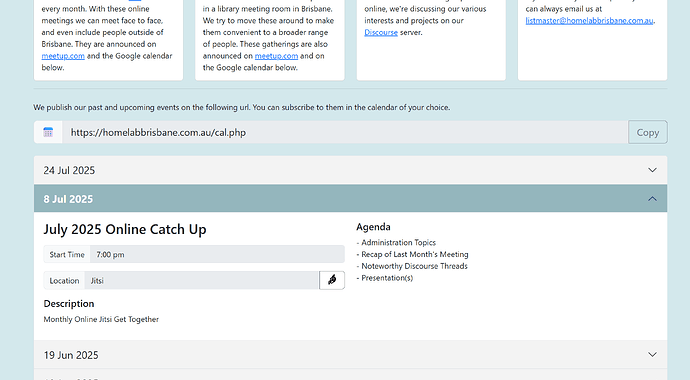
Task: Select the calendar URL input field
Action: coord(345,132)
